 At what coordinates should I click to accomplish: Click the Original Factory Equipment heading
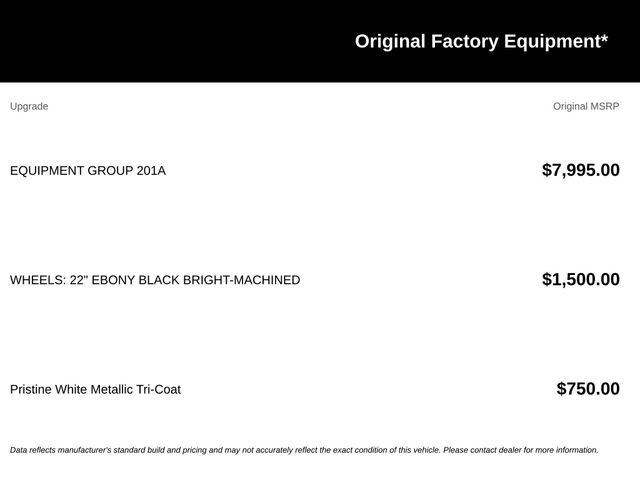coord(481,41)
